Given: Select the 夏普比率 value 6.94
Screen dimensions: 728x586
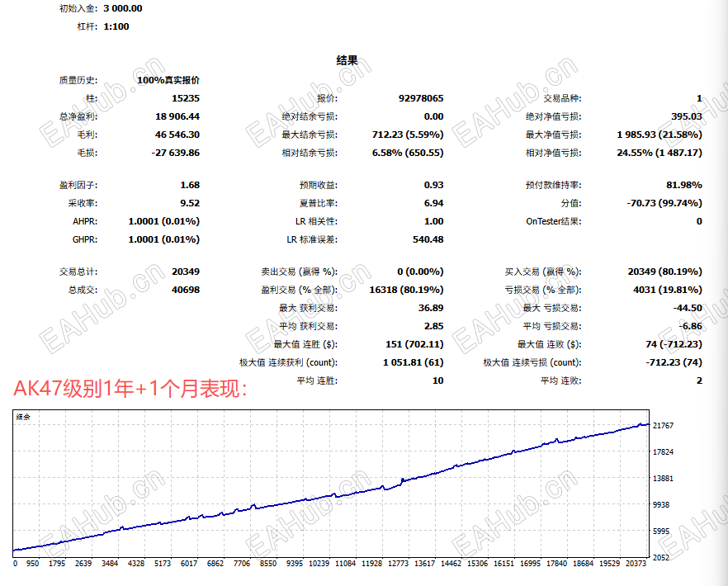Looking at the screenshot, I should coord(433,202).
